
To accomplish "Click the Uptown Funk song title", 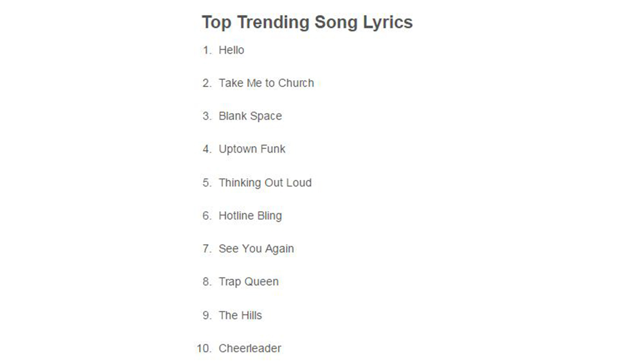I will click(252, 150).
